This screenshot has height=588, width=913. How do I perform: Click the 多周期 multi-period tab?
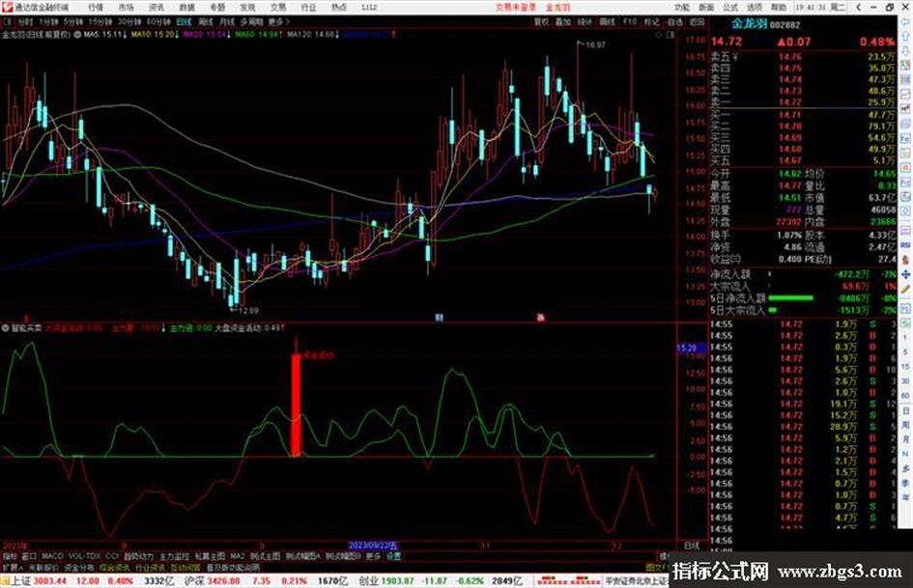[x=251, y=21]
